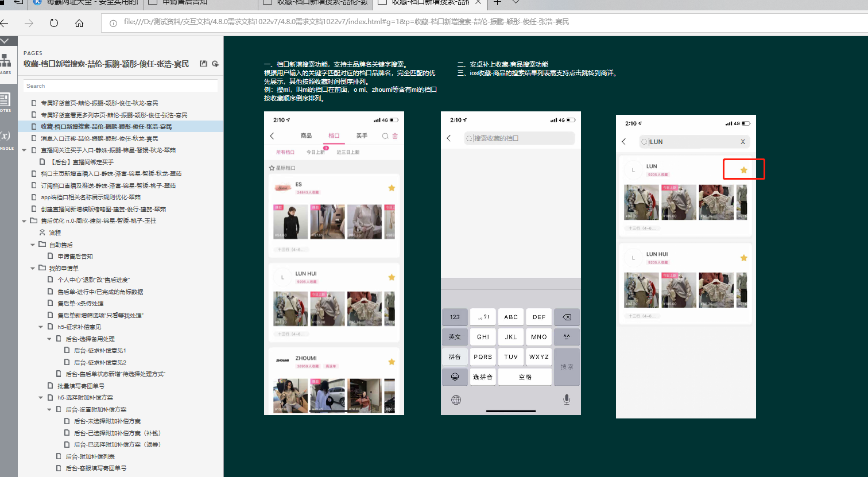Tap the back chevron in the search mockup
The width and height of the screenshot is (868, 477).
pyautogui.click(x=449, y=138)
